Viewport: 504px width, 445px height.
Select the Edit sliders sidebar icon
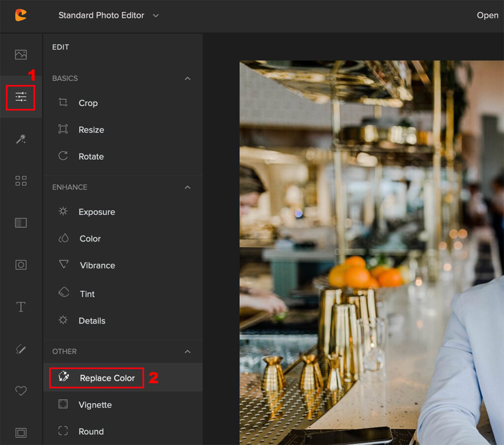[x=21, y=97]
